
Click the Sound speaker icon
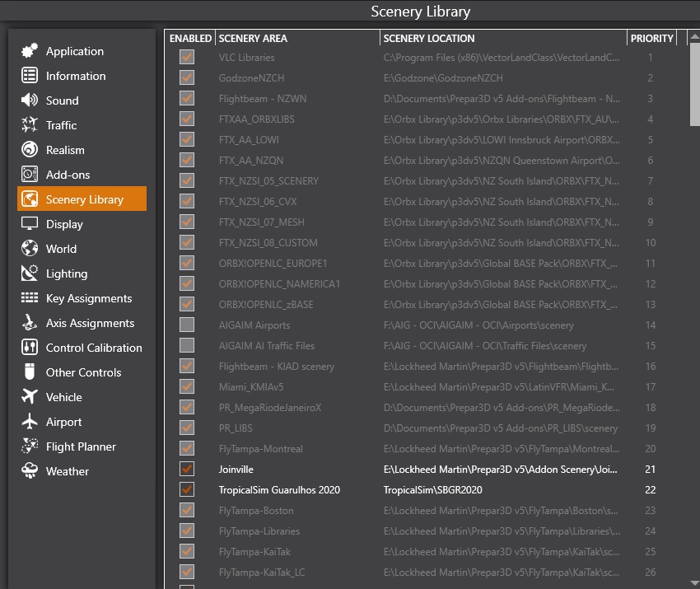[30, 100]
